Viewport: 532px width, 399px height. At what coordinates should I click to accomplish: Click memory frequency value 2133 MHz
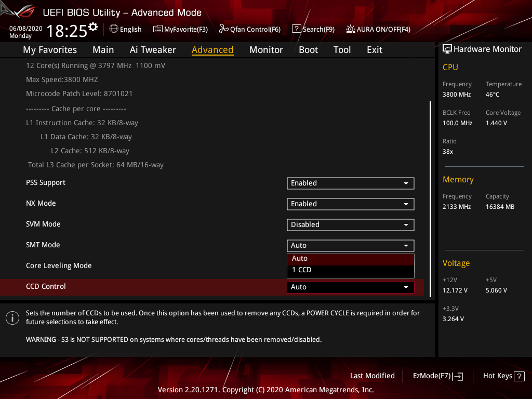coord(456,207)
